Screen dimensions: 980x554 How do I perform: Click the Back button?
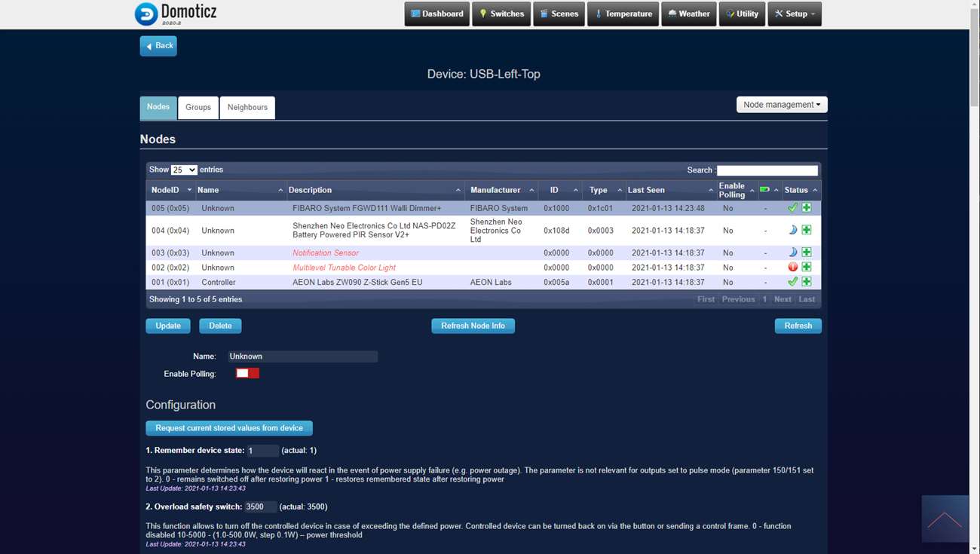158,46
